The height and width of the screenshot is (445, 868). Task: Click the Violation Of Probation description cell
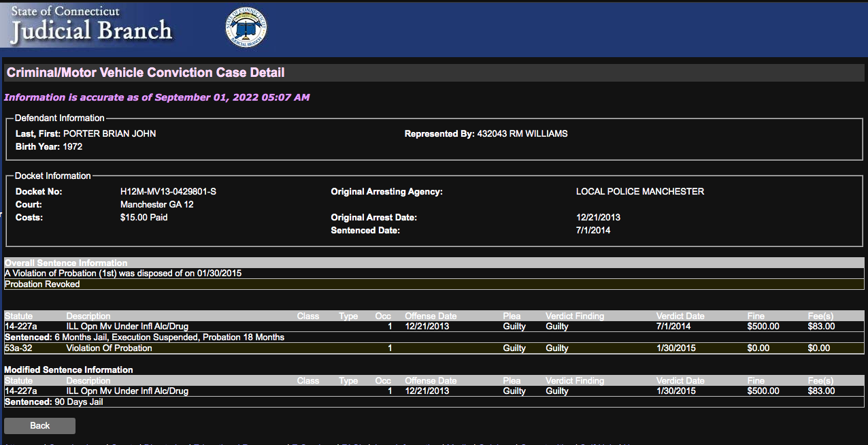pos(110,348)
